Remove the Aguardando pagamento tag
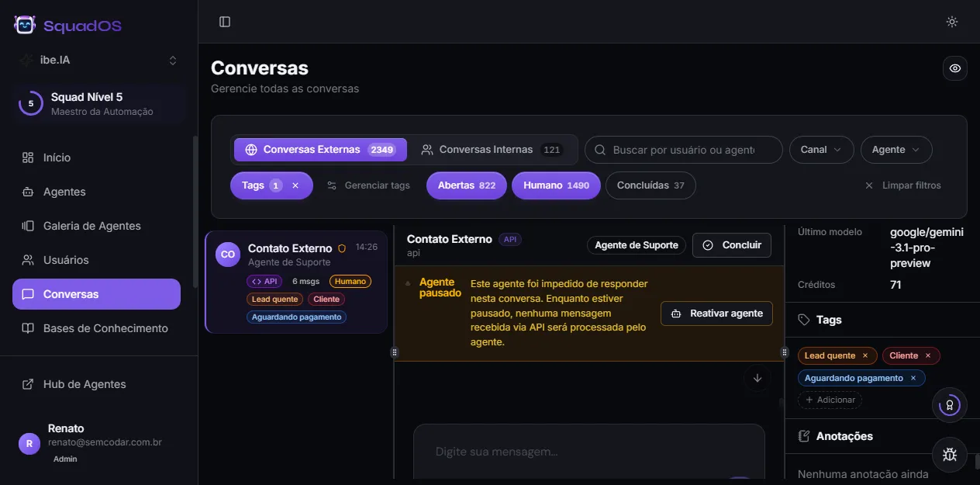This screenshot has width=980, height=485. point(913,378)
